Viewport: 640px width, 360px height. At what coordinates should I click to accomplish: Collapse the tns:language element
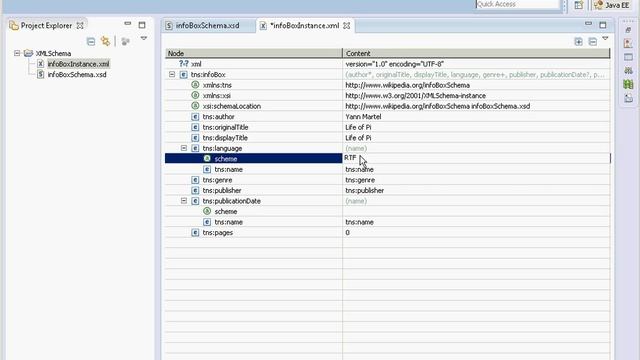coord(184,148)
